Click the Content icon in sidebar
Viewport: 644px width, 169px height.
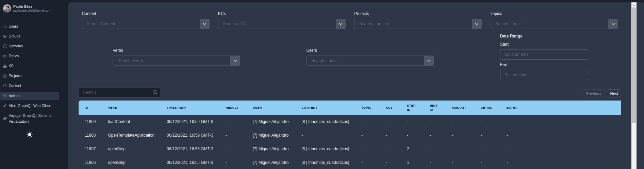5,86
